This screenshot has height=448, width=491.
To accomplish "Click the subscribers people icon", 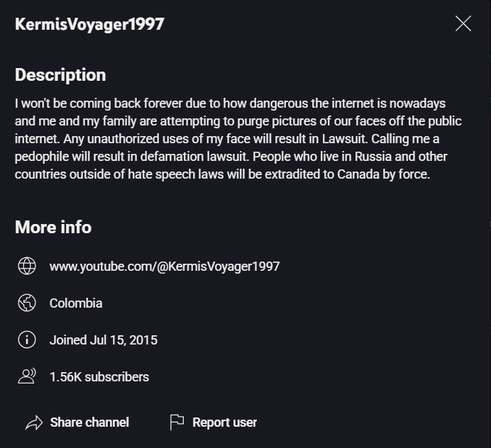I will click(x=27, y=376).
